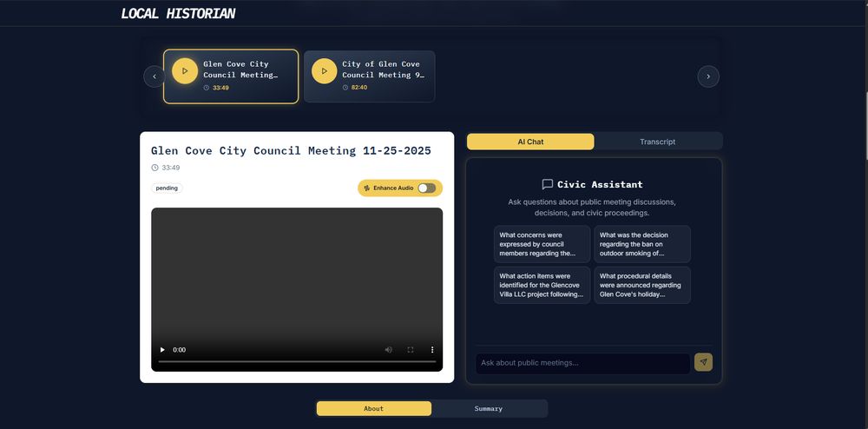
Task: Play the City of Glen Cove Council Meeting card
Action: click(x=325, y=71)
